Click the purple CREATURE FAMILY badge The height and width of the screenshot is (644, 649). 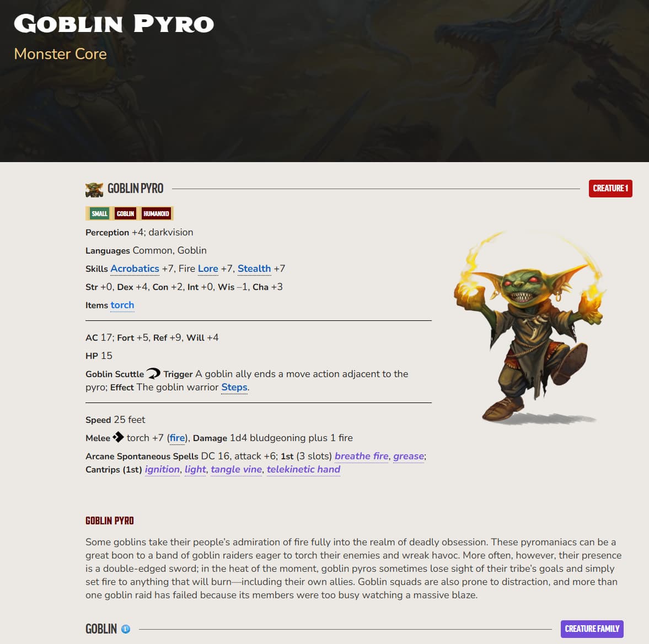[x=592, y=629]
